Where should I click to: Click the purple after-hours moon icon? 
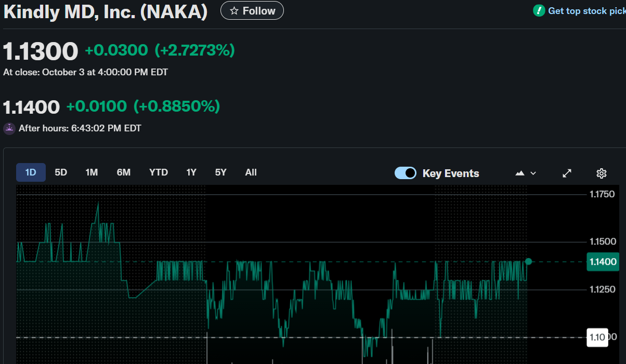(9, 128)
